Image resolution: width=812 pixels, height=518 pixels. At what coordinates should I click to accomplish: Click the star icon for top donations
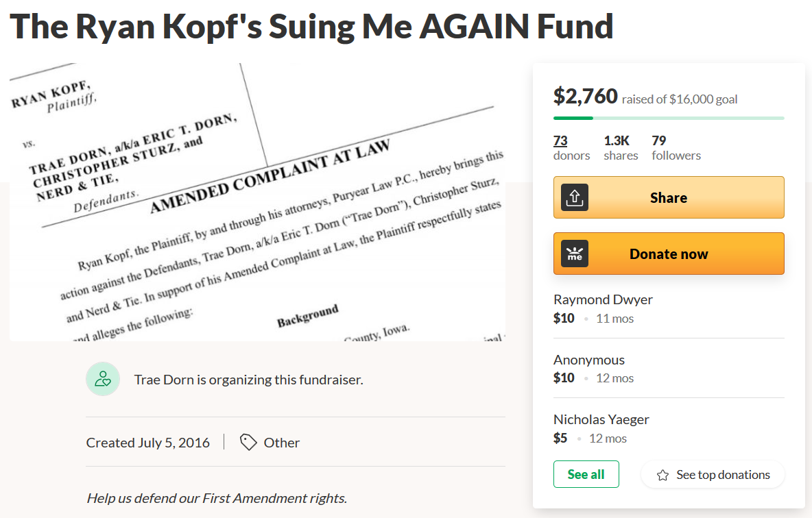662,475
